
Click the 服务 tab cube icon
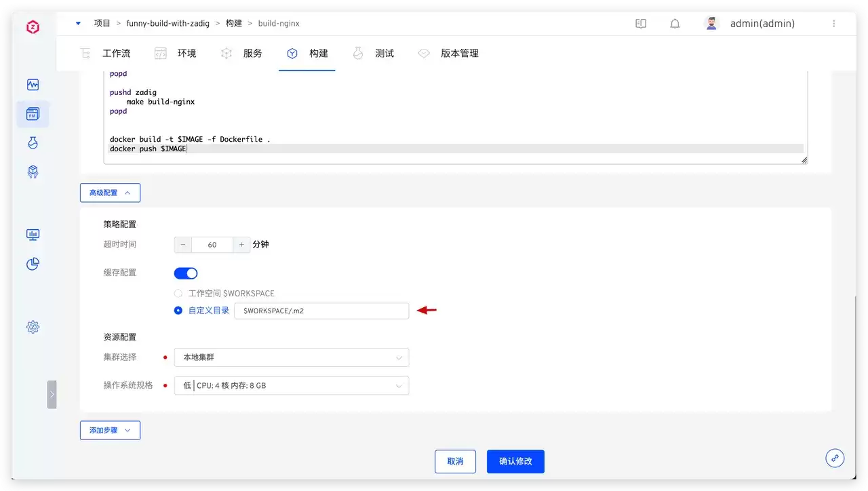(x=226, y=54)
